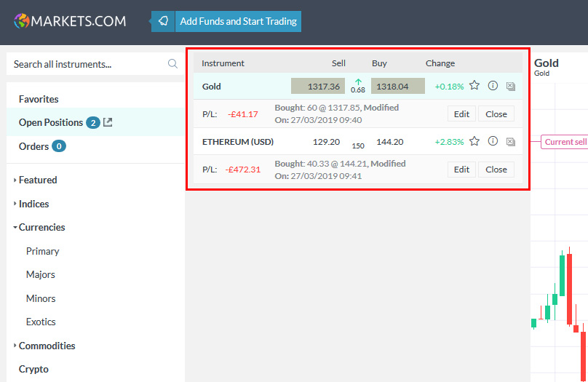This screenshot has height=382, width=588.
Task: Expand the Indices category
Action: tap(33, 204)
